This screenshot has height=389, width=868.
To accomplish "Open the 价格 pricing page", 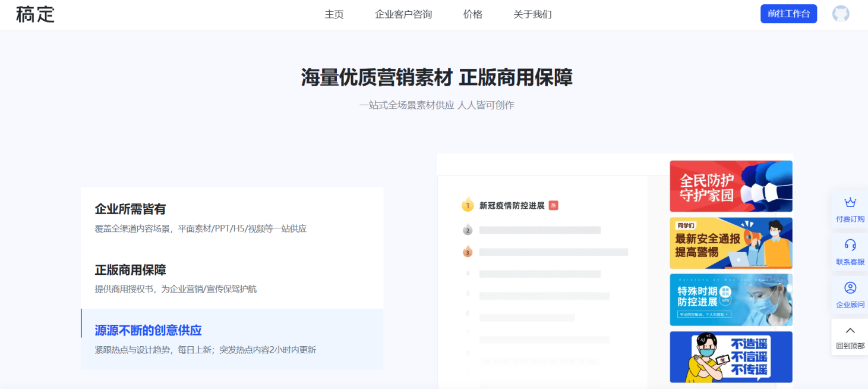I will 472,14.
